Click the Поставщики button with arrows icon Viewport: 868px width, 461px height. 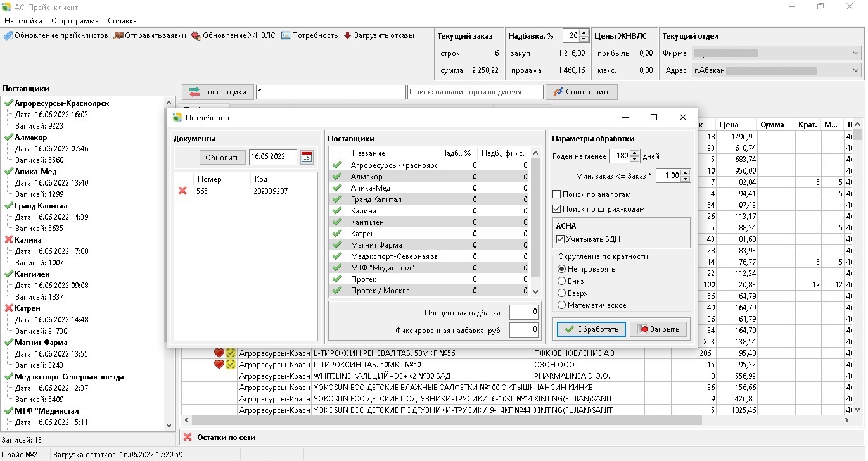(x=218, y=92)
